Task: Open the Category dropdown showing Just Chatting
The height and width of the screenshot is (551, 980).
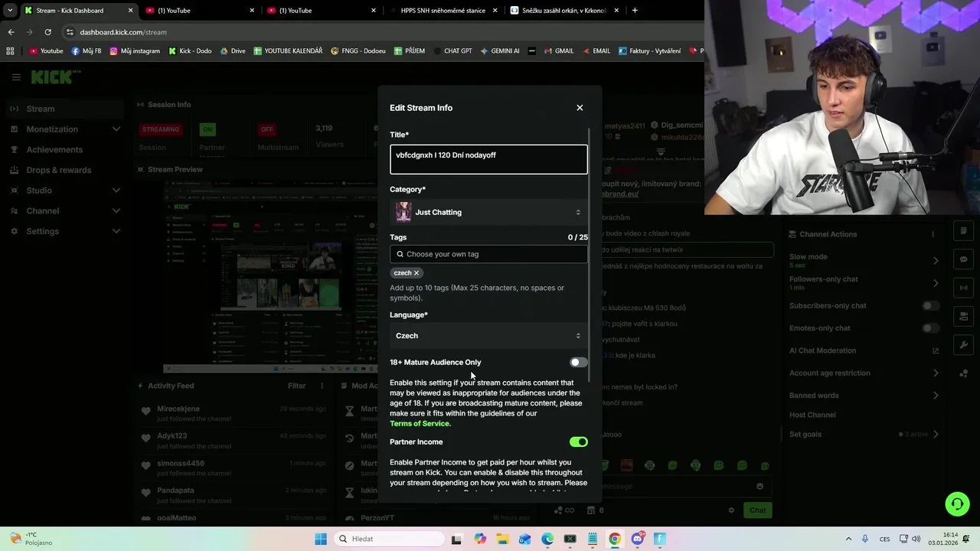Action: tap(488, 212)
